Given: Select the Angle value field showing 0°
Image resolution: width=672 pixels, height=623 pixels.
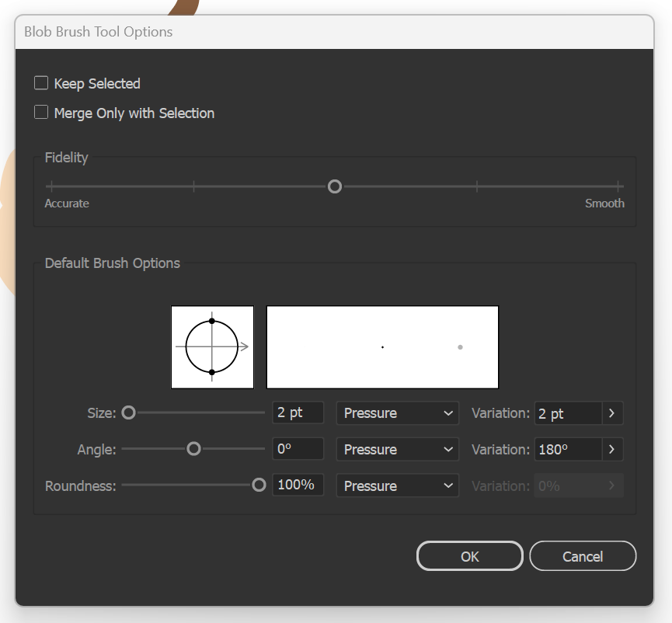Looking at the screenshot, I should click(298, 449).
